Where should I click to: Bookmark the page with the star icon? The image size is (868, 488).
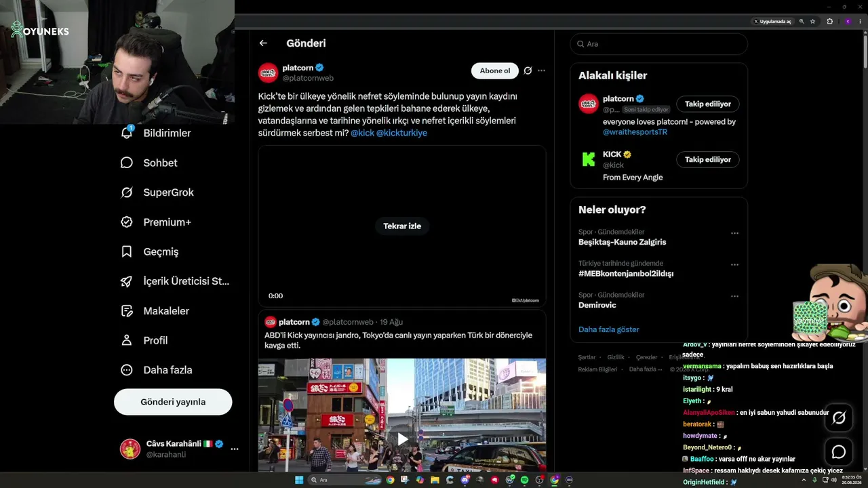coord(812,22)
